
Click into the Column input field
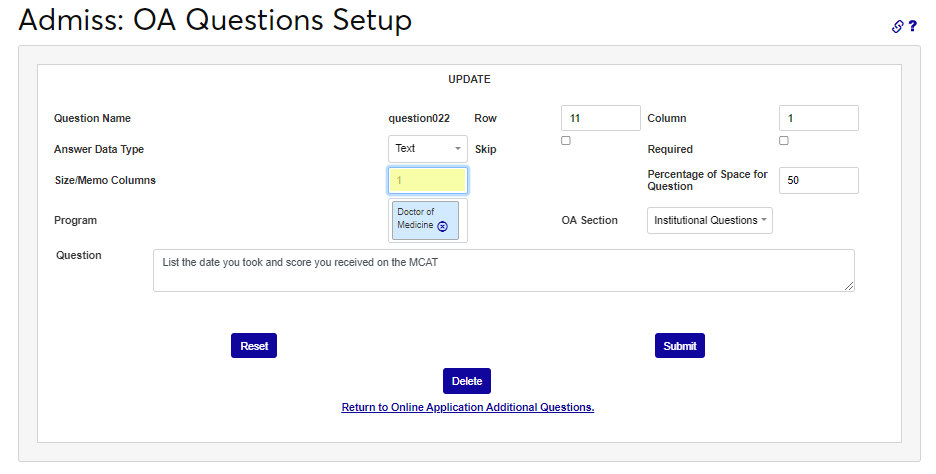818,118
